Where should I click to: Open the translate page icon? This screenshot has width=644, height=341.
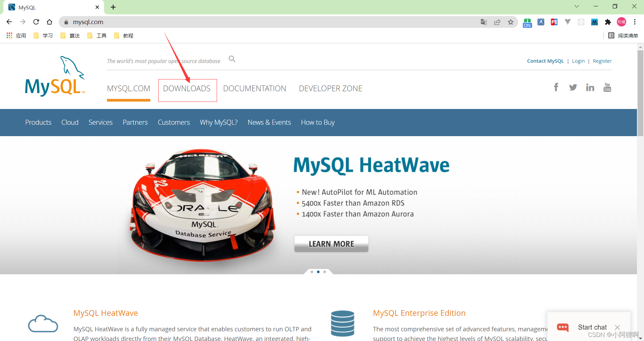(484, 22)
